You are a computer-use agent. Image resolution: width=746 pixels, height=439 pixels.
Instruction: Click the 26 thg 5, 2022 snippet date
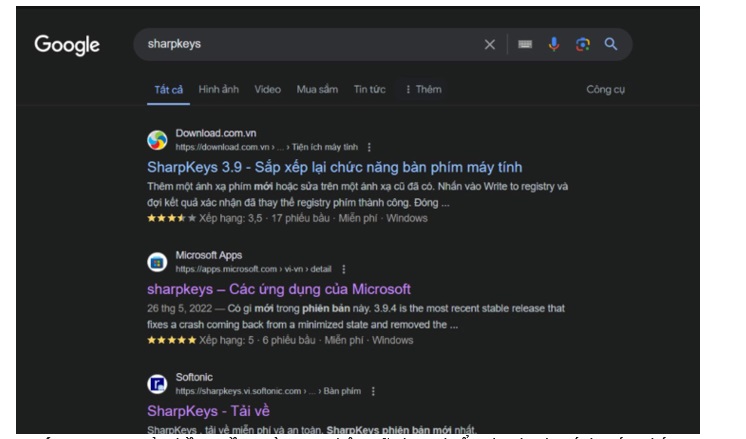click(x=179, y=308)
